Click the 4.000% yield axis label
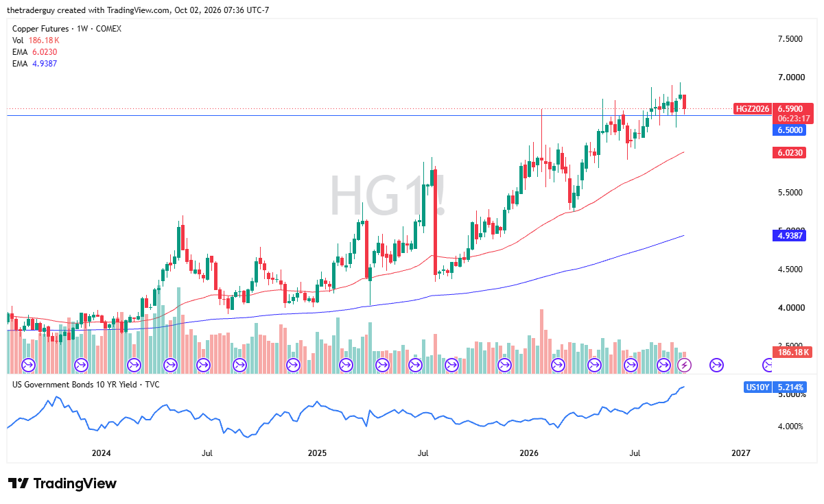The image size is (824, 504). point(790,427)
